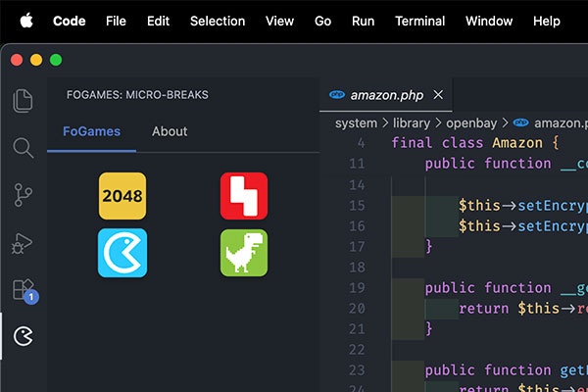The height and width of the screenshot is (392, 588).
Task: Click line number 15 in the gutter
Action: pyautogui.click(x=356, y=205)
